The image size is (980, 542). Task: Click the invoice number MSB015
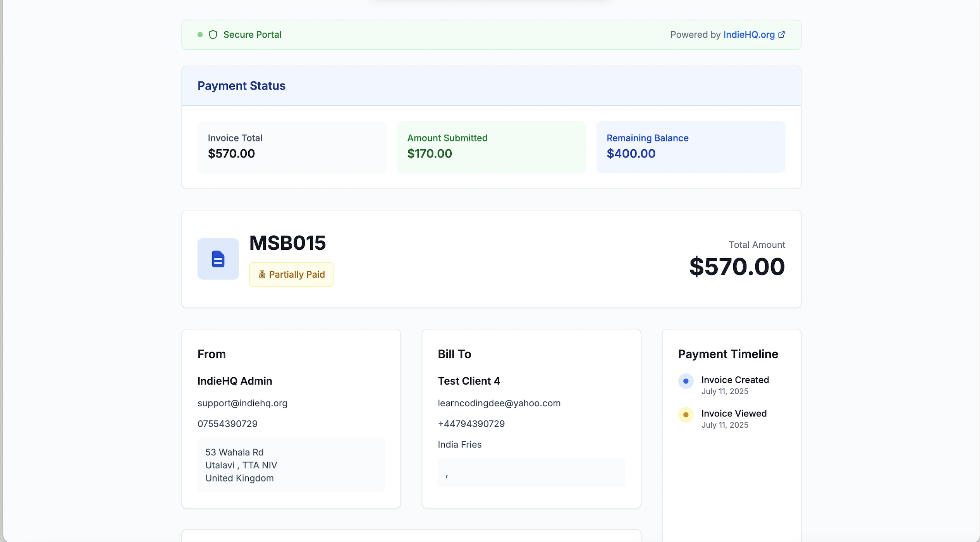(287, 243)
